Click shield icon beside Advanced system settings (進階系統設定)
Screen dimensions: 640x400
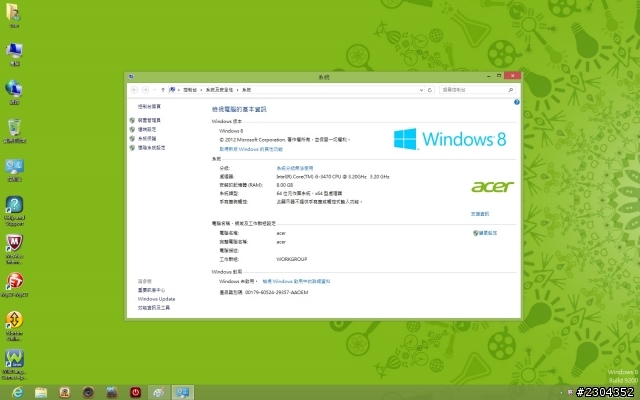click(132, 148)
